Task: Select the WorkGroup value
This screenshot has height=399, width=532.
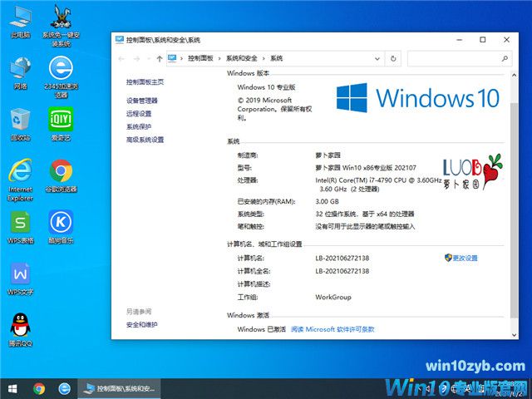Action: 333,298
